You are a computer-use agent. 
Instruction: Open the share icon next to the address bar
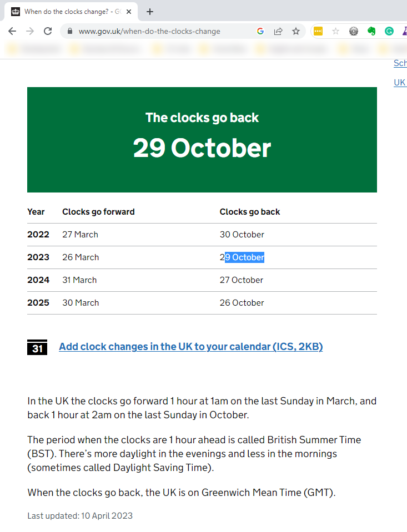(278, 32)
